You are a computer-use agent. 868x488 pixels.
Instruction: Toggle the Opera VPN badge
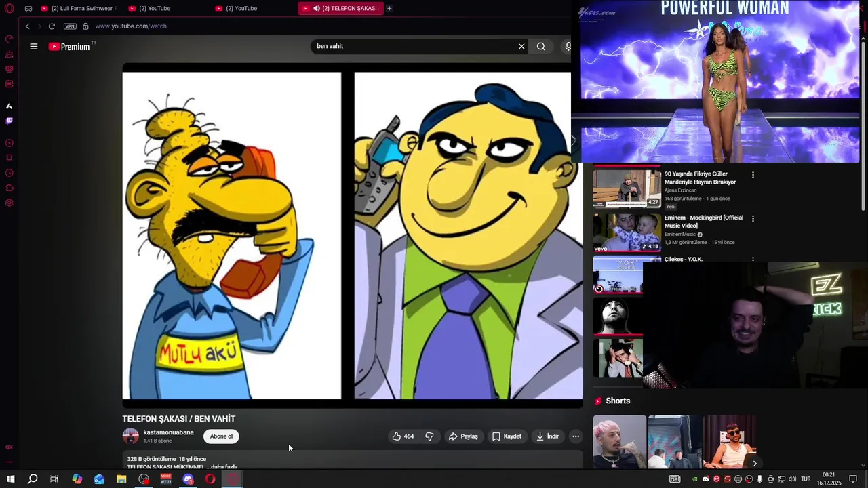click(x=70, y=26)
